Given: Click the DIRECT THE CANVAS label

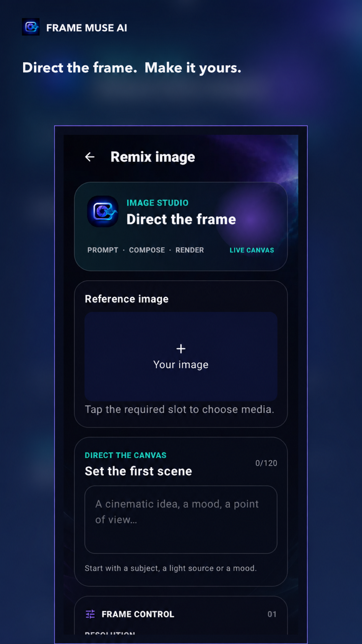Looking at the screenshot, I should point(126,455).
